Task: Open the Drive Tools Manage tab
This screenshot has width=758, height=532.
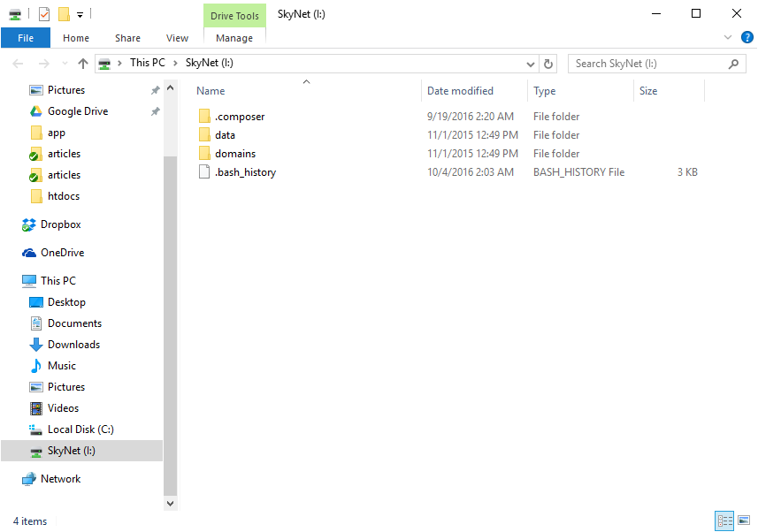Action: (x=234, y=38)
